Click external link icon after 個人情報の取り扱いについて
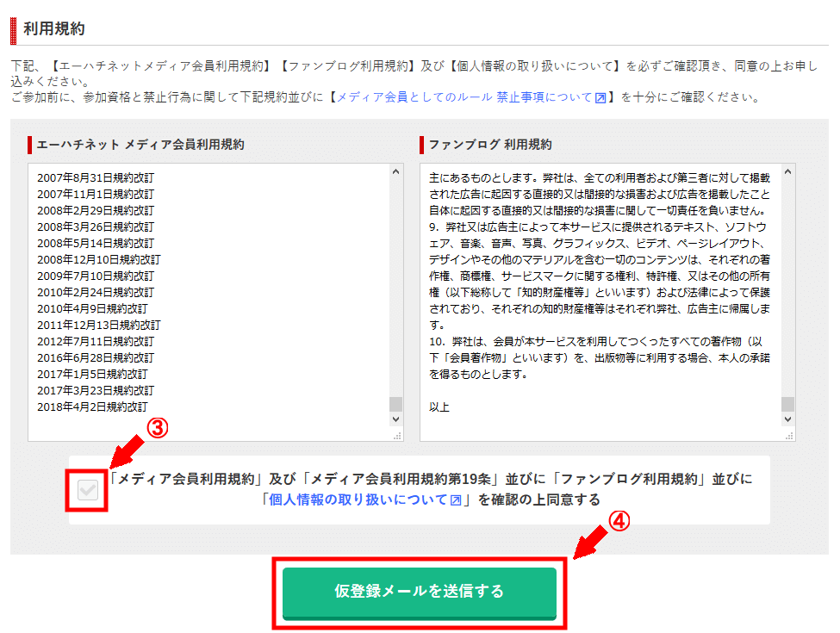The image size is (840, 633). click(456, 500)
